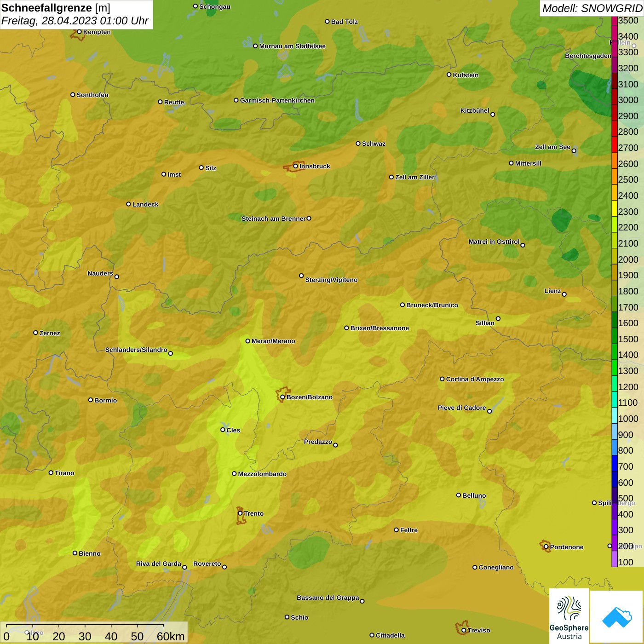
Task: Click the Pordenone city marker
Action: [546, 547]
